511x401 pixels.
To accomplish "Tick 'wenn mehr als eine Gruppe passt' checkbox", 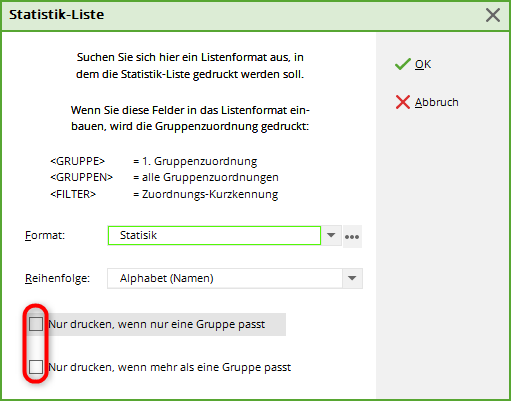I will tap(36, 367).
